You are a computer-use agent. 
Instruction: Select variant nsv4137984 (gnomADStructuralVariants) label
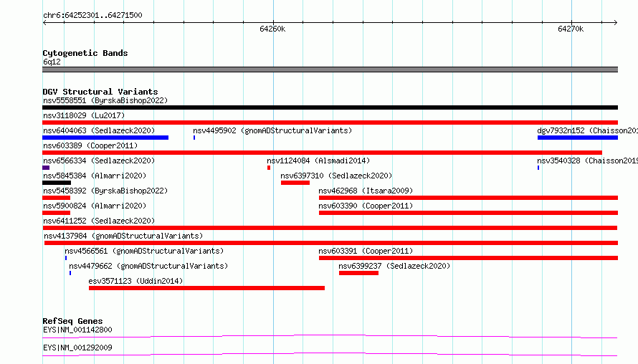123,236
